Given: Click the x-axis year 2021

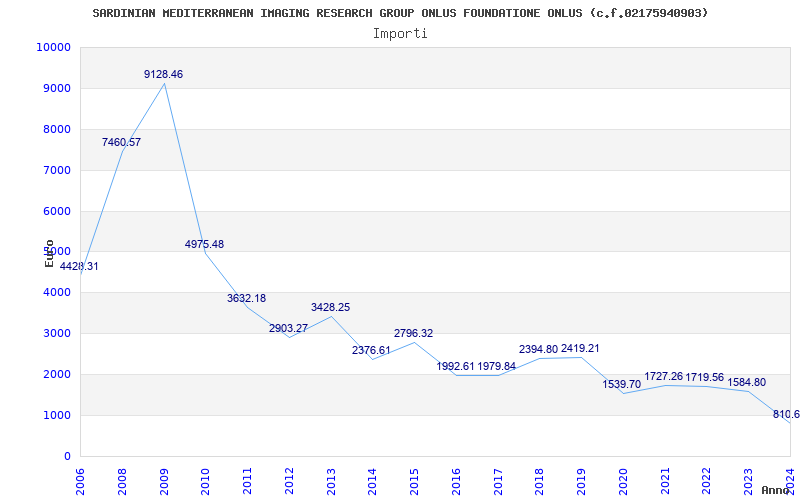Looking at the screenshot, I should pos(665,481).
